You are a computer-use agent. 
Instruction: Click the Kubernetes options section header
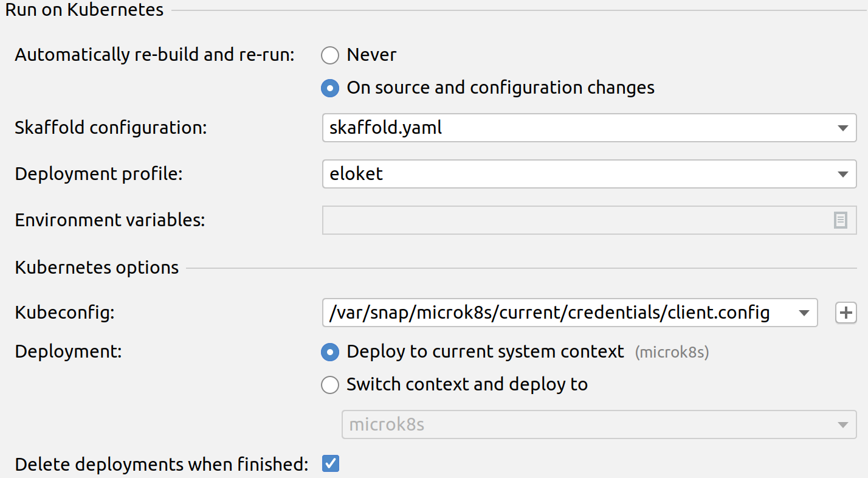pyautogui.click(x=96, y=267)
